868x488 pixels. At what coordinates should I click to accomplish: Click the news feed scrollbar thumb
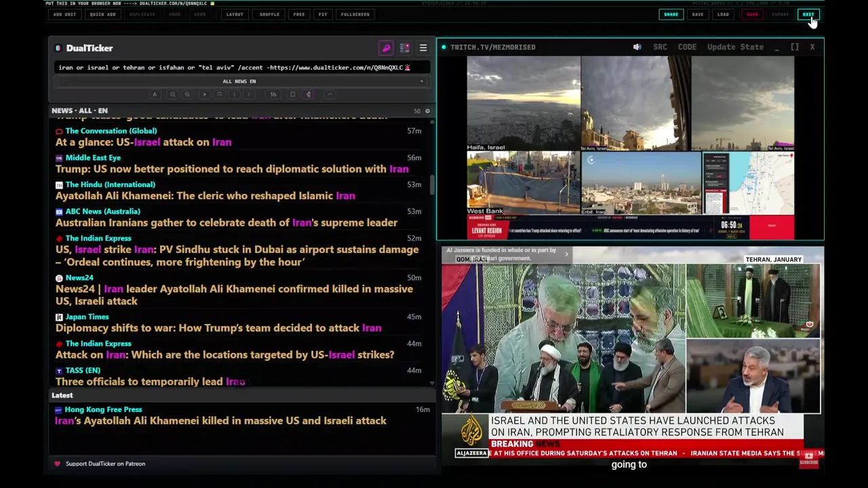coord(432,186)
